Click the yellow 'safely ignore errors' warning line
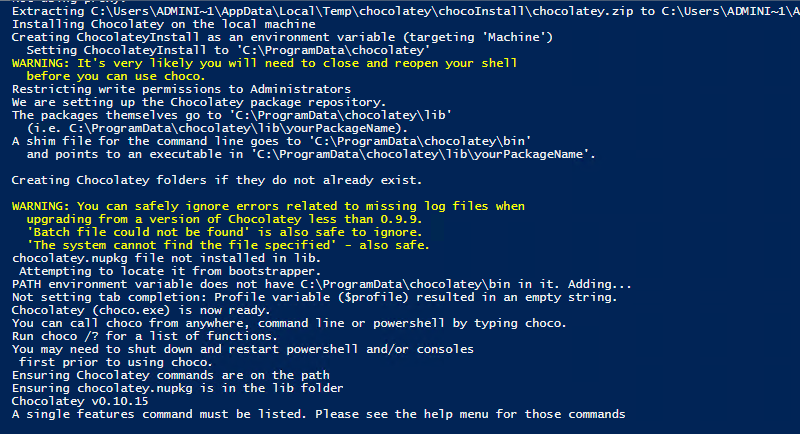This screenshot has width=800, height=434. (268, 205)
